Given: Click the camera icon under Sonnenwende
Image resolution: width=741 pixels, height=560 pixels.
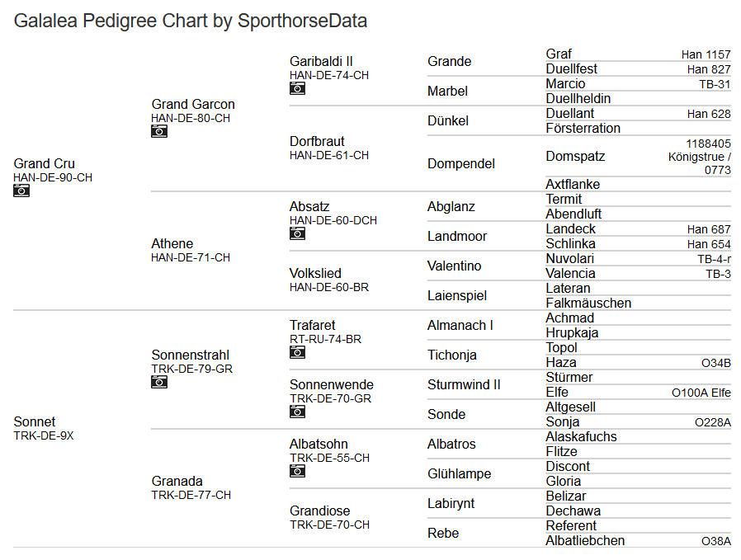Looking at the screenshot, I should pos(297,412).
